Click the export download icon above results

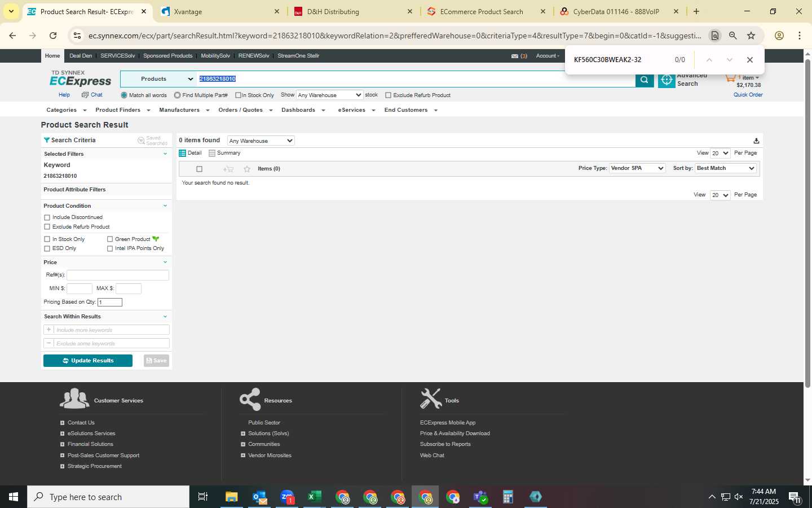(756, 141)
